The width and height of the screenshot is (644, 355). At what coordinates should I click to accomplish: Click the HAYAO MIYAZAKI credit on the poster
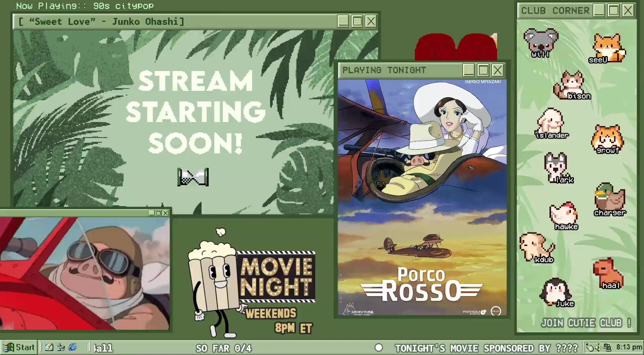point(483,82)
